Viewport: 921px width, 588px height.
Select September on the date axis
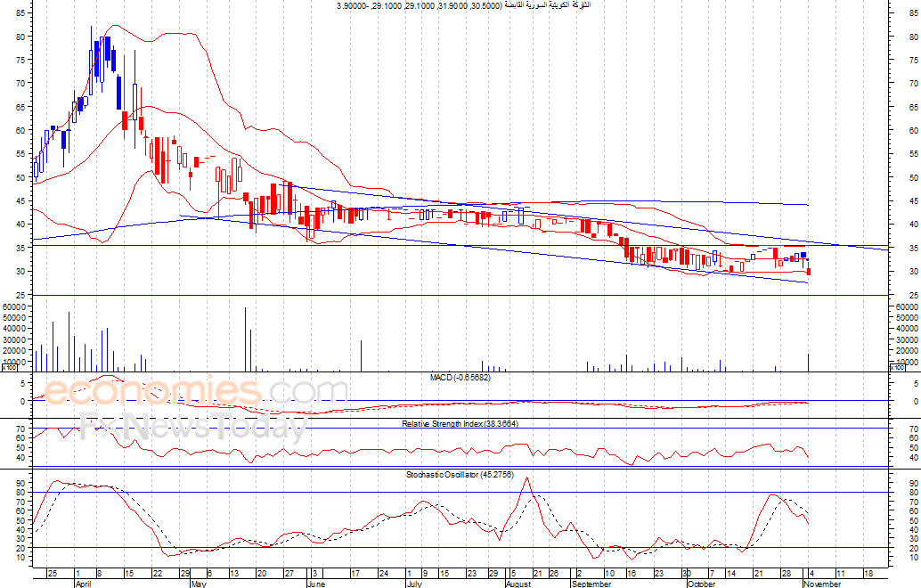coord(591,584)
